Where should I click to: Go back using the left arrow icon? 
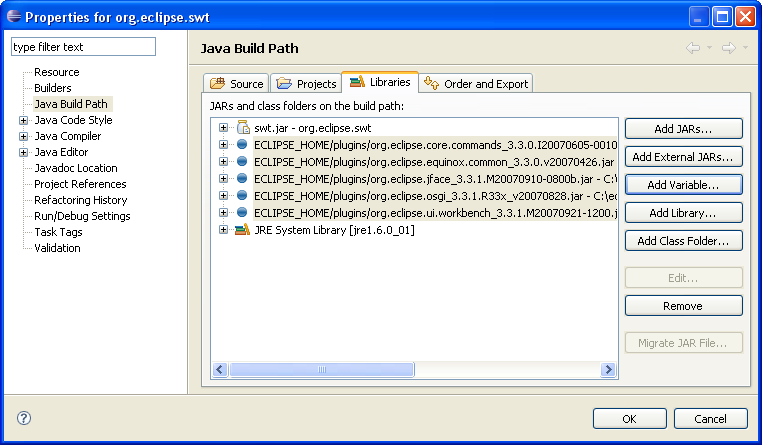pyautogui.click(x=693, y=48)
